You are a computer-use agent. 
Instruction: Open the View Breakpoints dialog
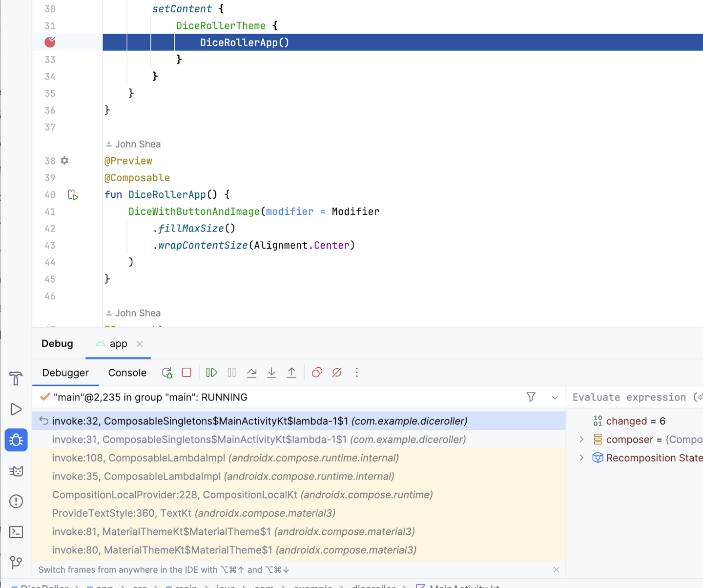pyautogui.click(x=317, y=373)
